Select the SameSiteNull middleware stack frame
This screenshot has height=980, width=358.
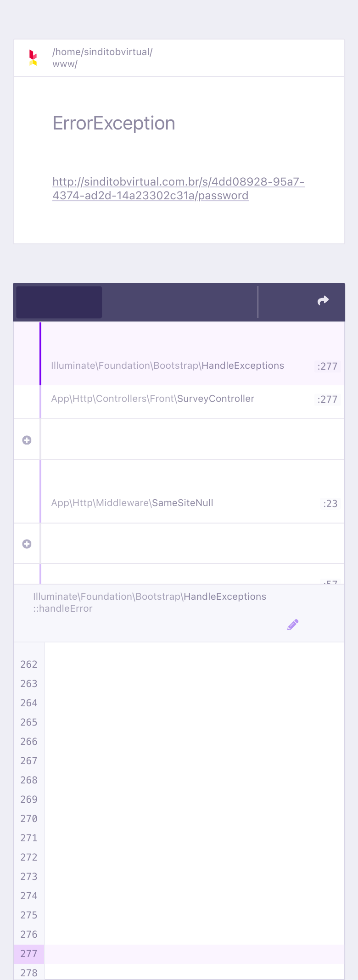pos(132,503)
